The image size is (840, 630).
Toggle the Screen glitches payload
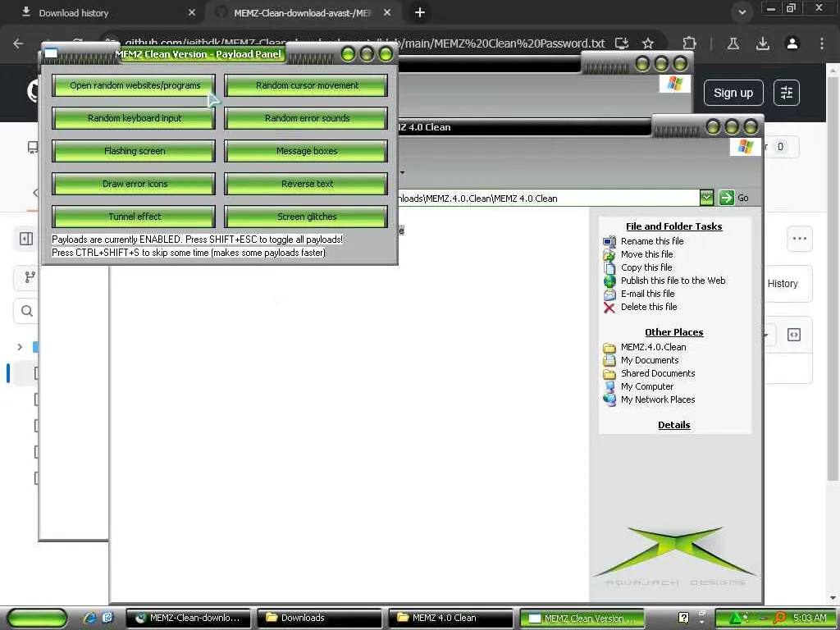[x=307, y=217]
